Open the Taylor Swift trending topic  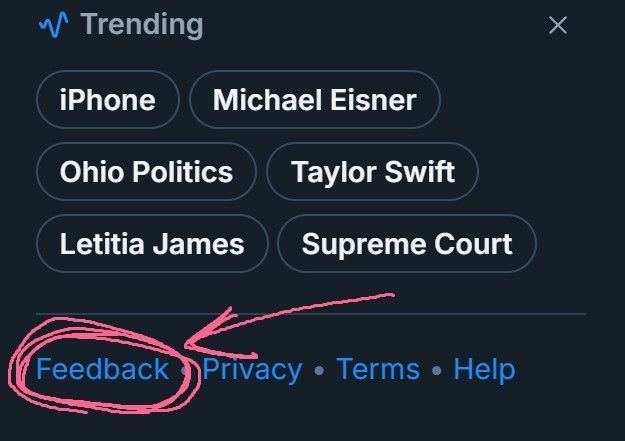coord(372,172)
